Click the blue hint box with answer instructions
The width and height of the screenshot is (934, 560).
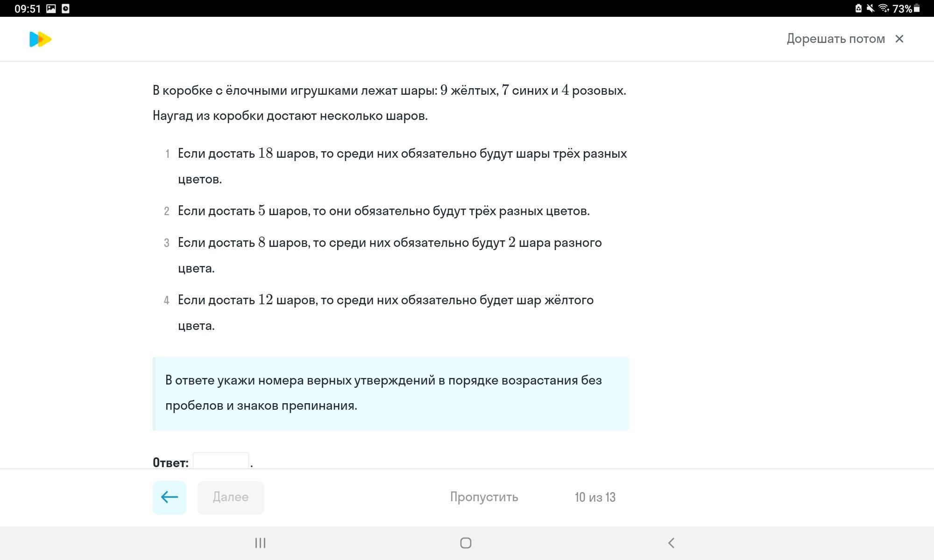[391, 393]
